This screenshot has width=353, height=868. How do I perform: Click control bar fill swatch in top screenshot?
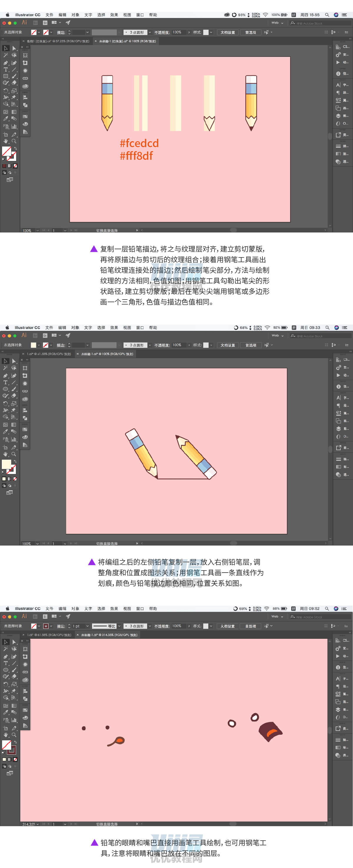coord(34,32)
